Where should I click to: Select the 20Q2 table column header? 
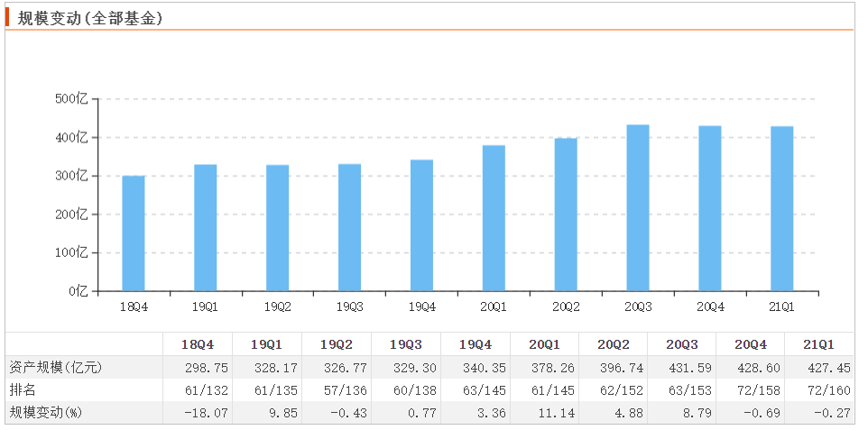614,344
